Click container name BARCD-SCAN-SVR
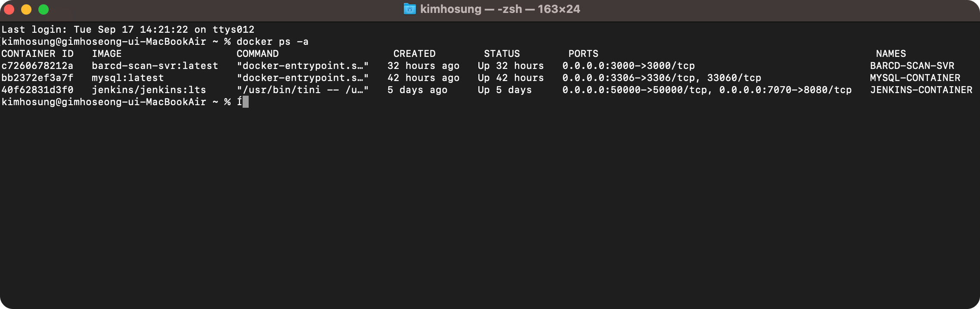This screenshot has width=980, height=309. (x=912, y=66)
